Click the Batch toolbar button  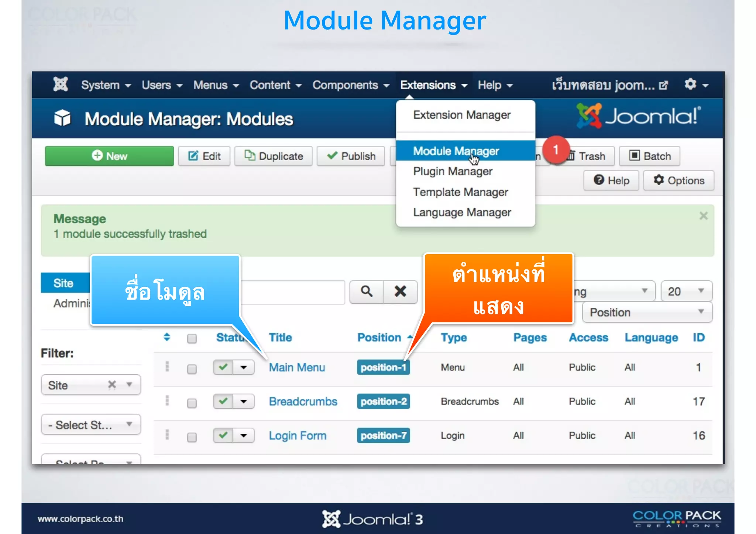click(x=650, y=156)
